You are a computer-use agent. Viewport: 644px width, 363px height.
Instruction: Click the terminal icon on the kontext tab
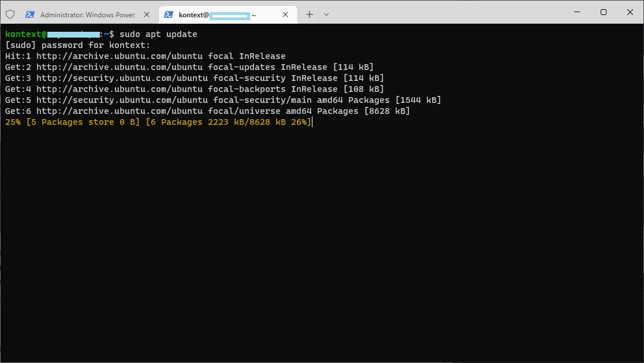168,14
